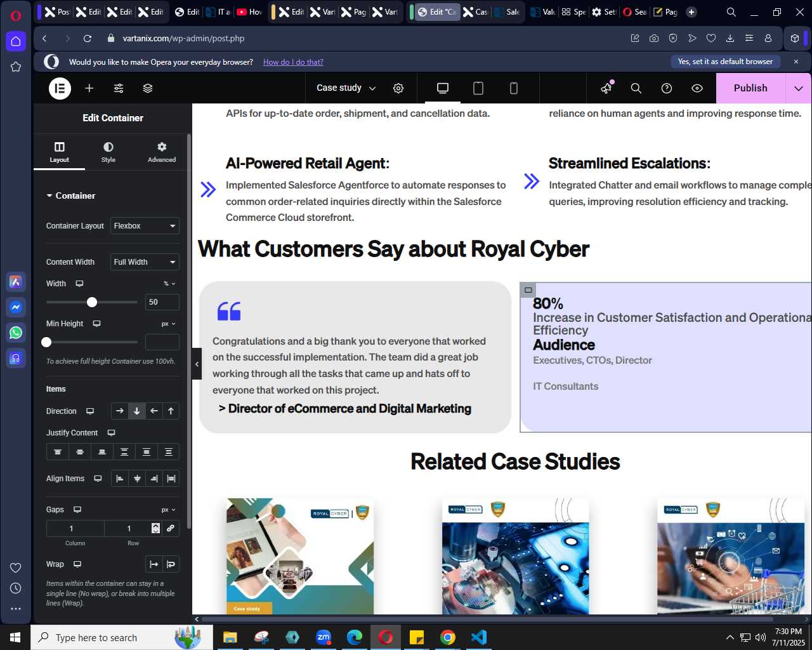
Task: Click the empty Min Height input field
Action: (162, 342)
